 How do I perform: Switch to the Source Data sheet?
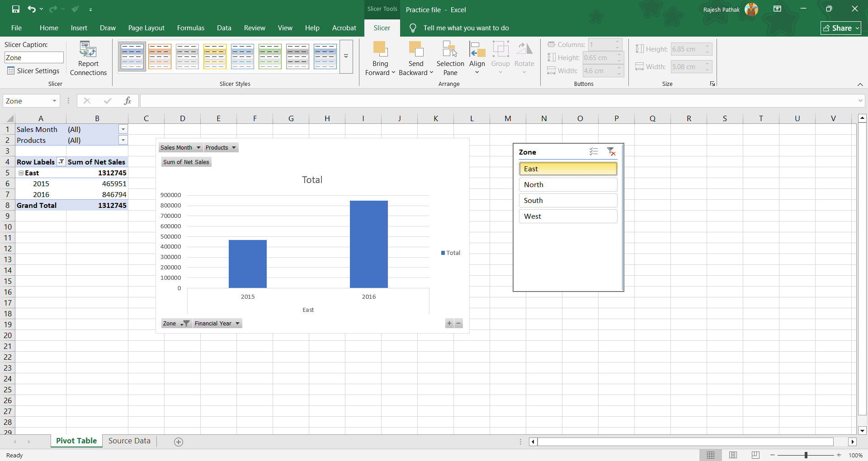point(129,441)
